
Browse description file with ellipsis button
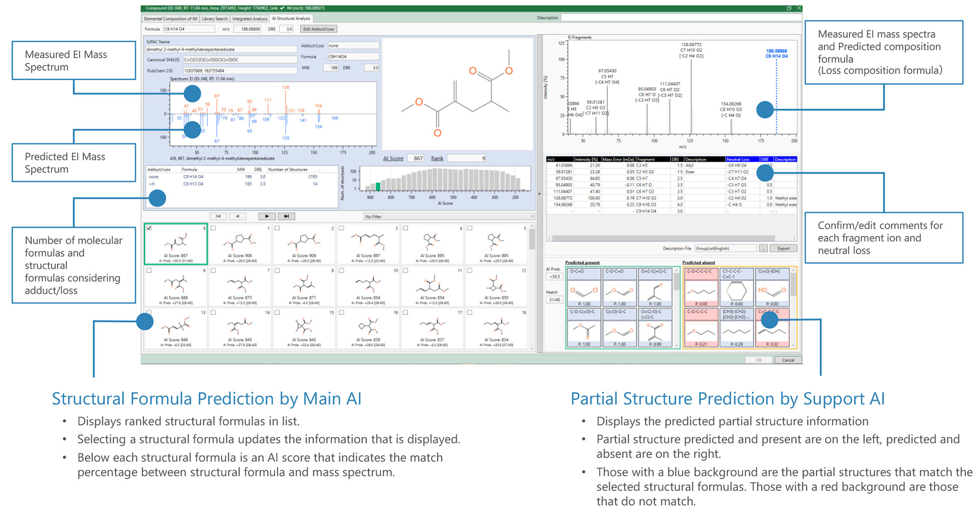point(763,248)
